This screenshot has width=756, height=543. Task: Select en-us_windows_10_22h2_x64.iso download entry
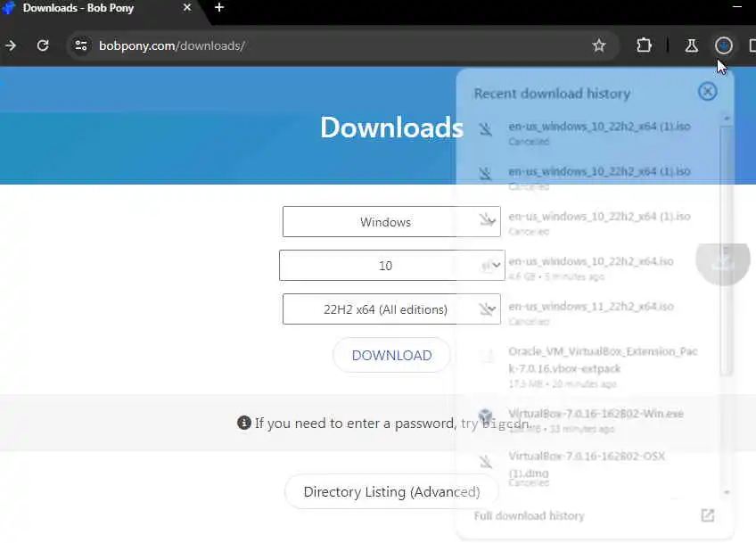pos(590,268)
